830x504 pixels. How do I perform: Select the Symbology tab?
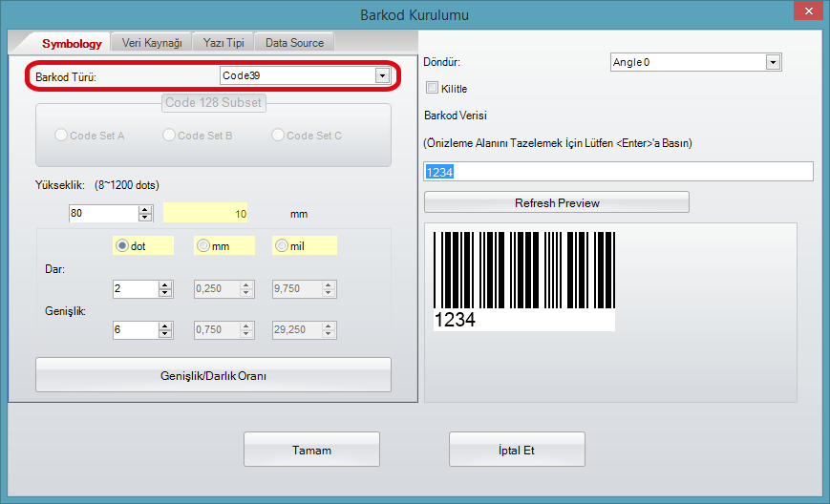click(72, 43)
